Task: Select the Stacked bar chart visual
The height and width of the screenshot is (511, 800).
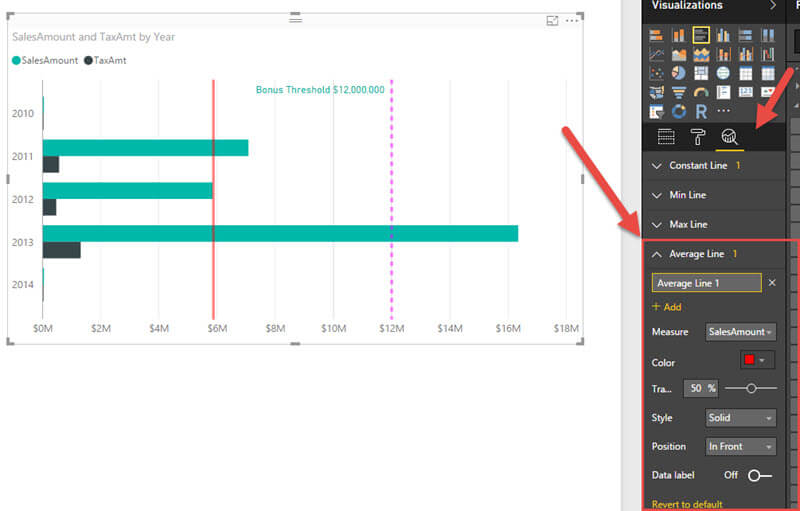Action: [x=656, y=35]
